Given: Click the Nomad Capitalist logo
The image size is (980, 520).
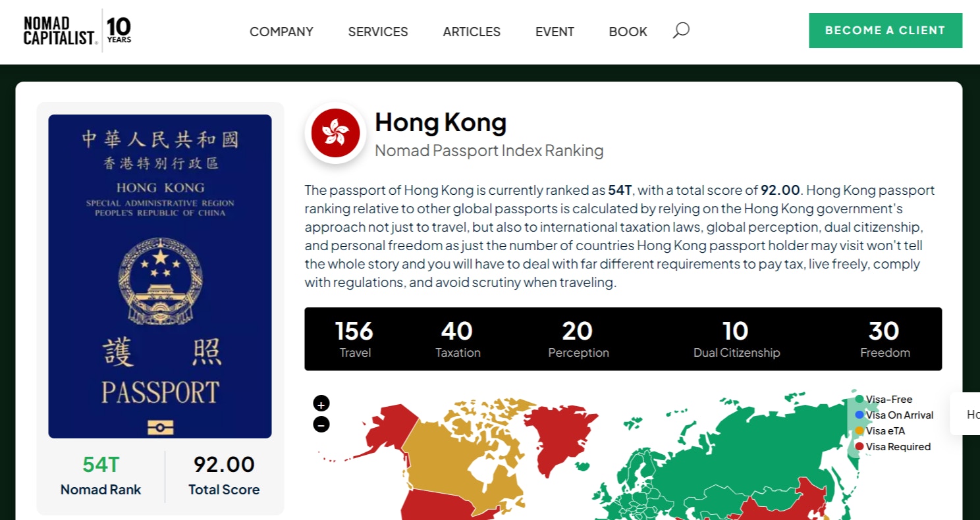Looking at the screenshot, I should 77,31.
